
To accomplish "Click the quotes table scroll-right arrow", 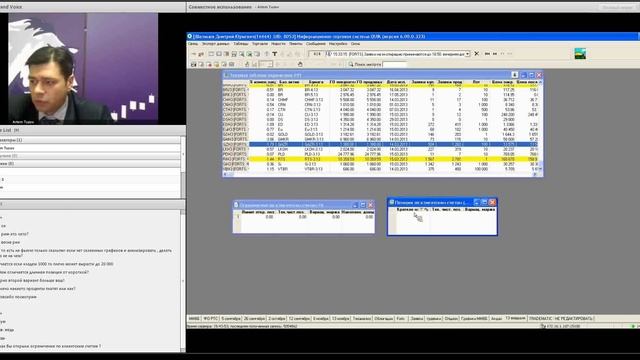I will (x=535, y=174).
